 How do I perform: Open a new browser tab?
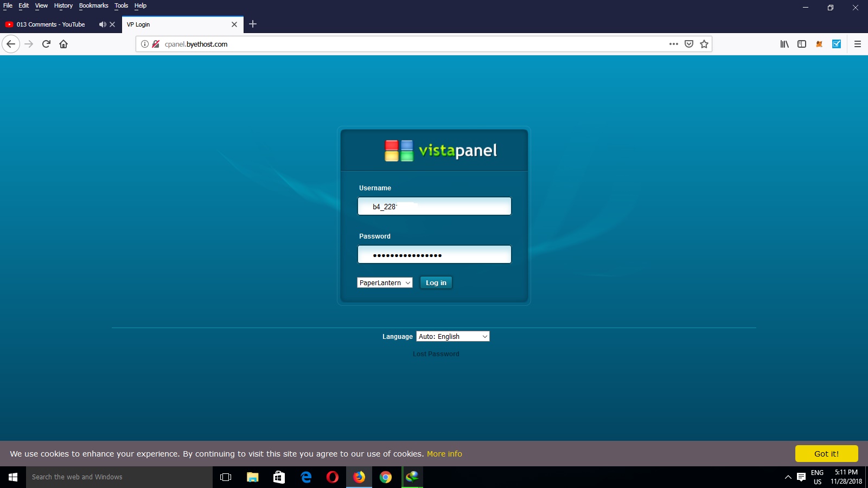[x=253, y=24]
